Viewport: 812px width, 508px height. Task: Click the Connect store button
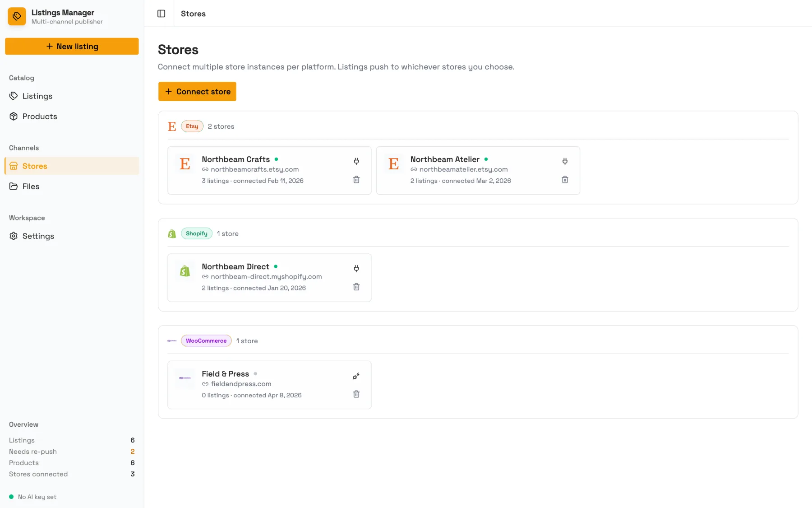pos(197,92)
